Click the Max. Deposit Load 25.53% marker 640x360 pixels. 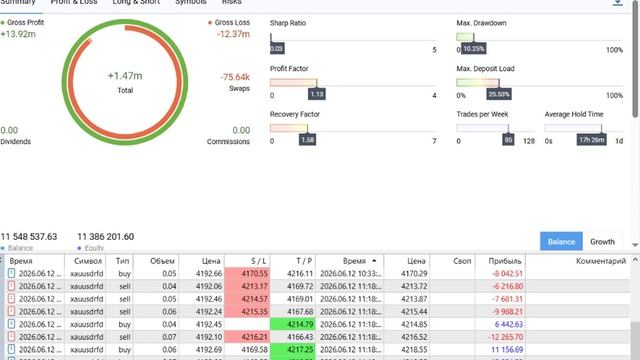499,94
